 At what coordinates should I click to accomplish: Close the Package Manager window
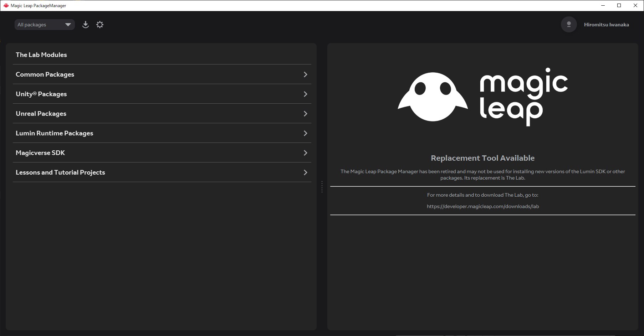tap(635, 5)
